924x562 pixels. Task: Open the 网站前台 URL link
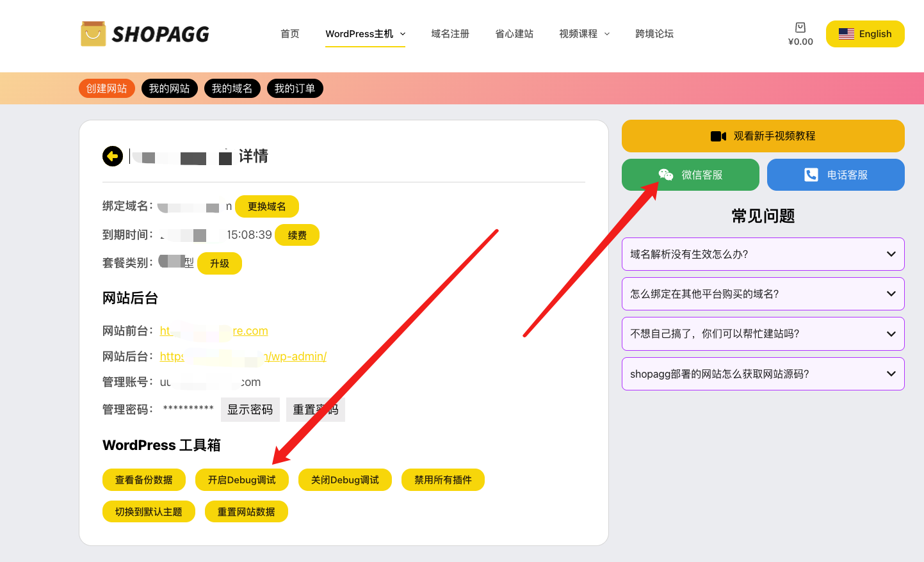pyautogui.click(x=214, y=331)
